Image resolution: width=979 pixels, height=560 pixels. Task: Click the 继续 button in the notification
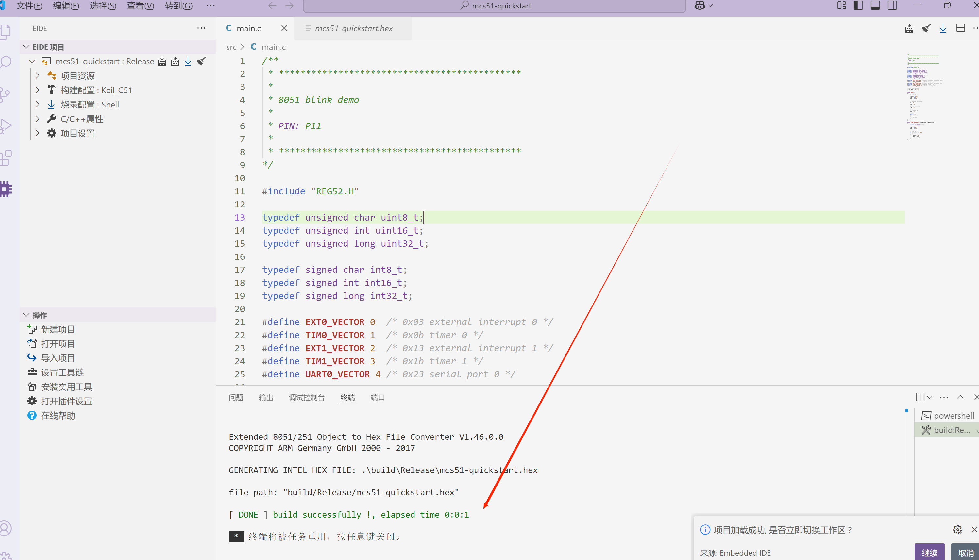click(929, 553)
